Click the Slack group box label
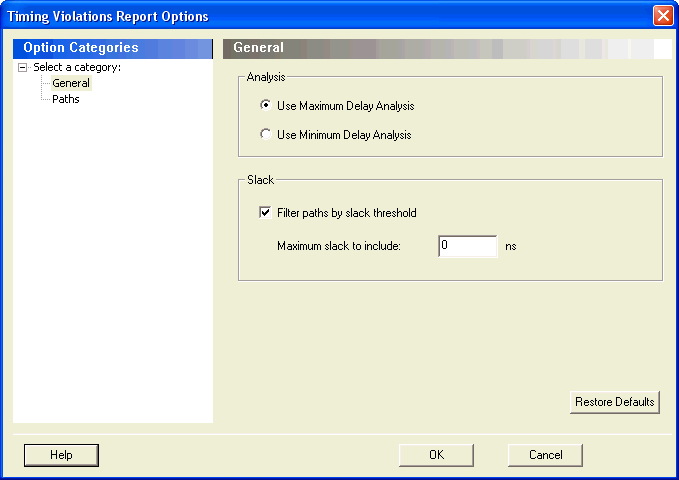 pyautogui.click(x=260, y=180)
